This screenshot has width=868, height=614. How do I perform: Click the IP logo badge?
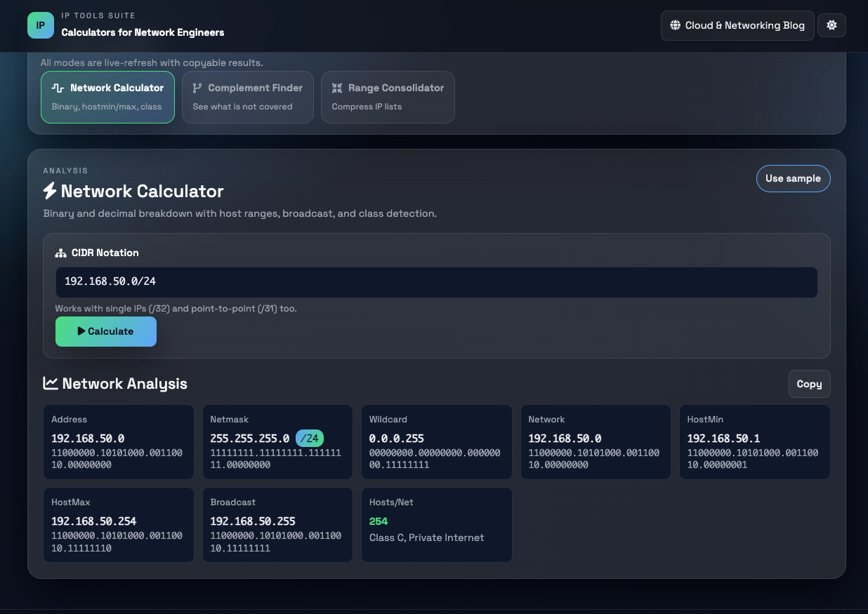coord(40,25)
